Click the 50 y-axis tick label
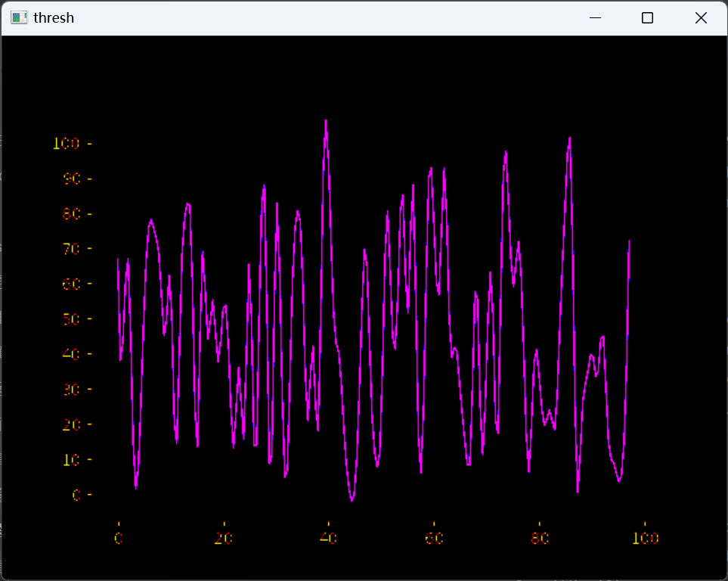This screenshot has height=581, width=728. (72, 318)
